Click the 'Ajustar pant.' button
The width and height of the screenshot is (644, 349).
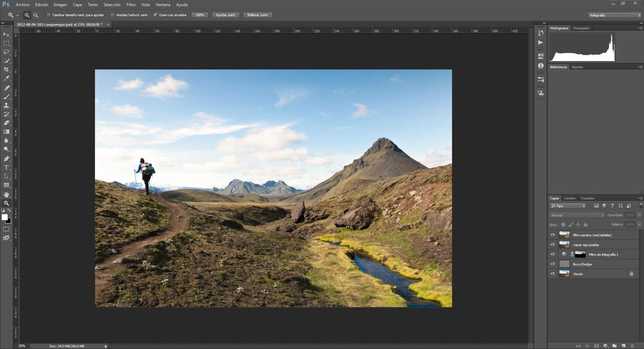click(x=226, y=14)
